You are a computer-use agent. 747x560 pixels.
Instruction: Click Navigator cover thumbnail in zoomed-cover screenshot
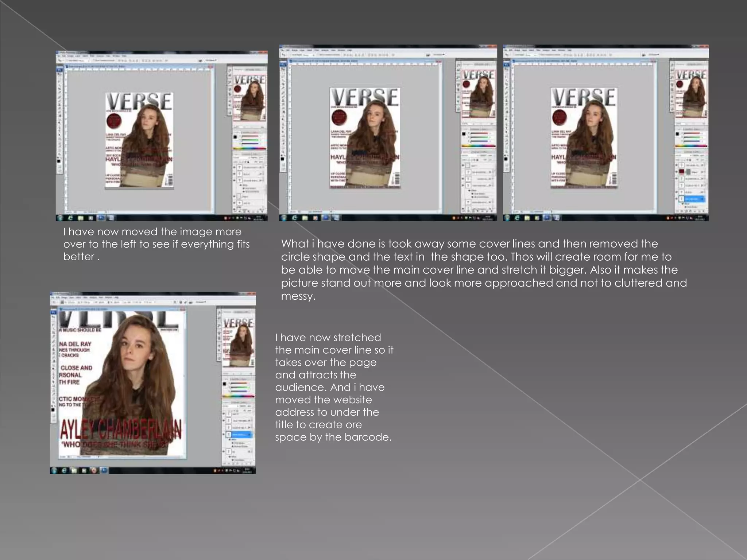click(x=238, y=343)
